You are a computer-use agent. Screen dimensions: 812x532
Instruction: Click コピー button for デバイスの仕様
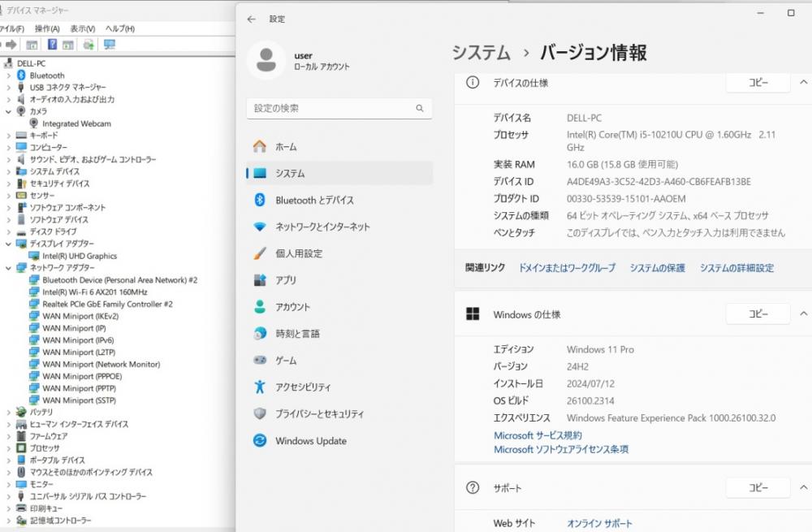pos(757,83)
